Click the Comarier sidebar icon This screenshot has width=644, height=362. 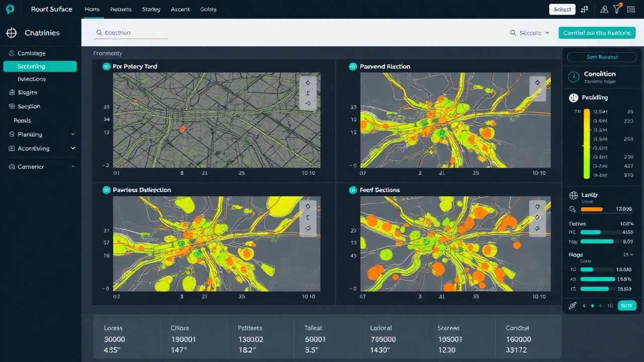coord(12,167)
